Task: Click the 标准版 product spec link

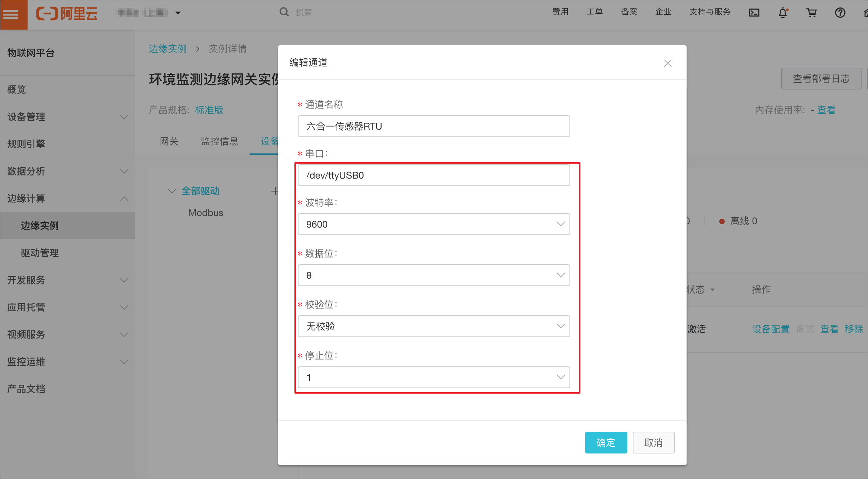Action: point(209,110)
